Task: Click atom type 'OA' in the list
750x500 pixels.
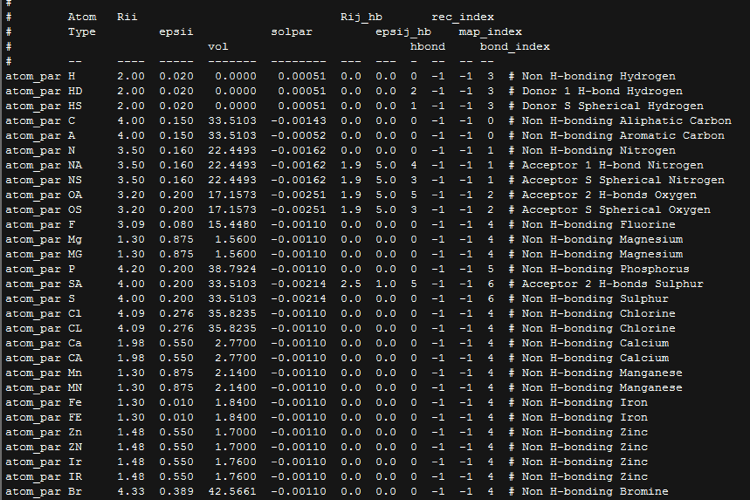Action: point(75,195)
